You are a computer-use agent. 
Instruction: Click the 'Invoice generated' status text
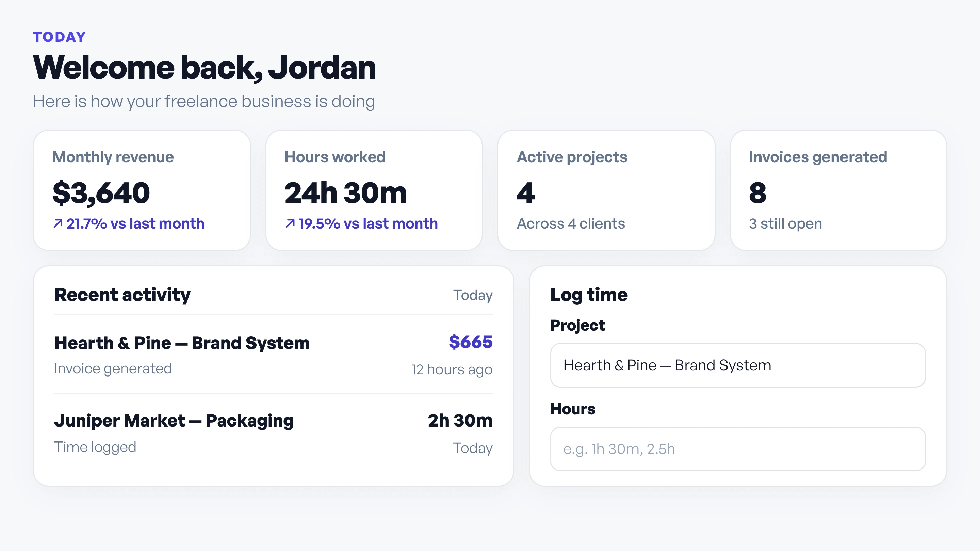pos(113,368)
